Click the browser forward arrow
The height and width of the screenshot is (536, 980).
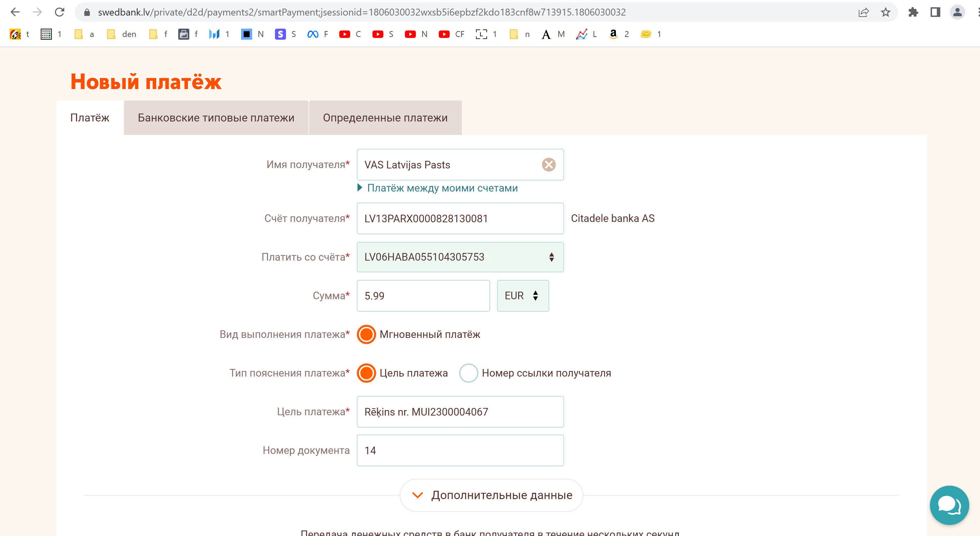(37, 12)
